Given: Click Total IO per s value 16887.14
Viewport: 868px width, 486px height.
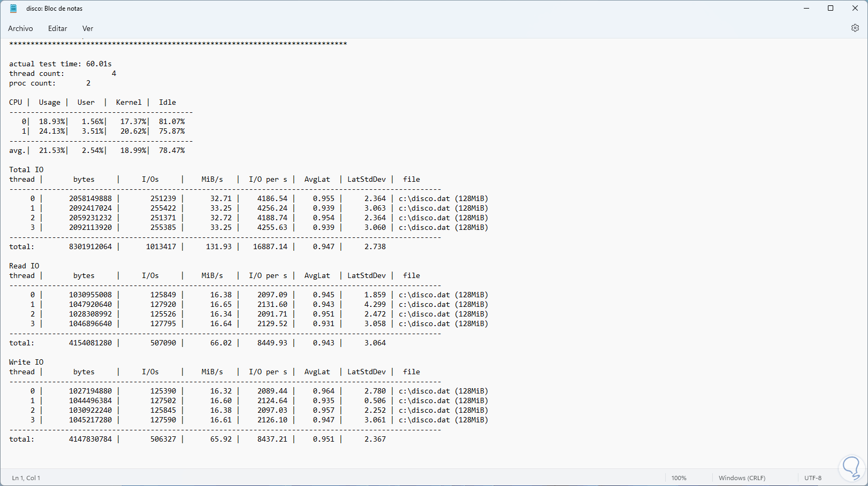Looking at the screenshot, I should [270, 246].
